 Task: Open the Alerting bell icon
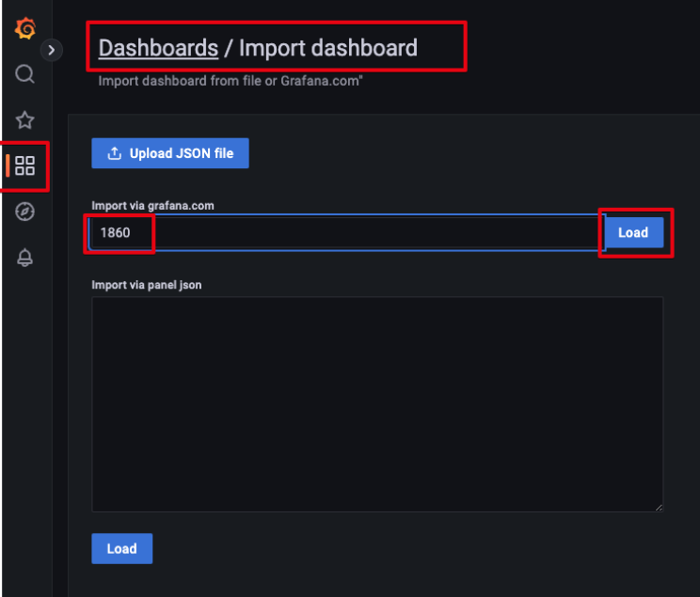pos(25,258)
